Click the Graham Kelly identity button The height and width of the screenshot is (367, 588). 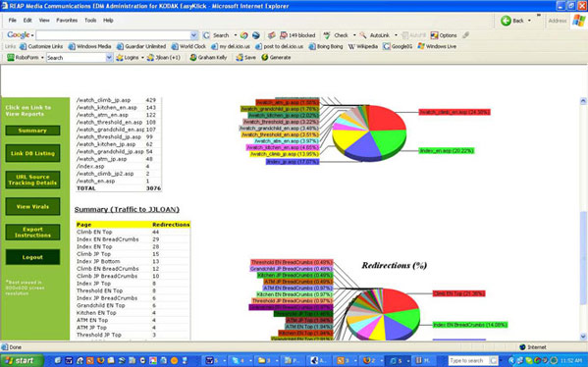click(x=208, y=57)
